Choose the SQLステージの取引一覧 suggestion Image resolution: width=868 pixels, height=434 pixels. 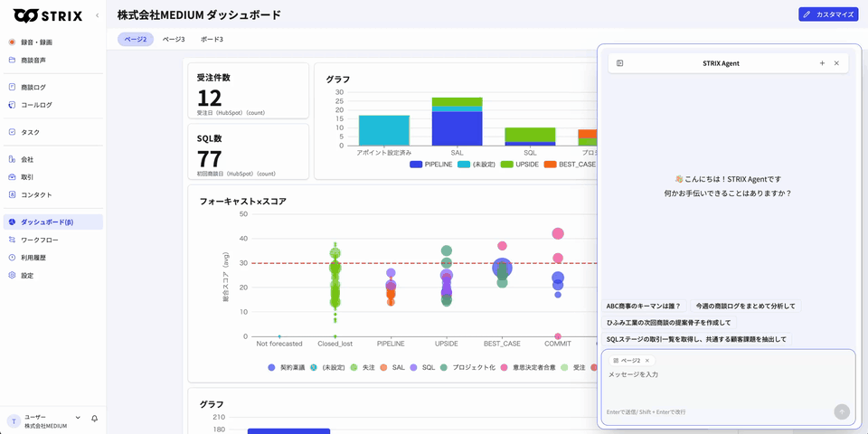pos(696,339)
